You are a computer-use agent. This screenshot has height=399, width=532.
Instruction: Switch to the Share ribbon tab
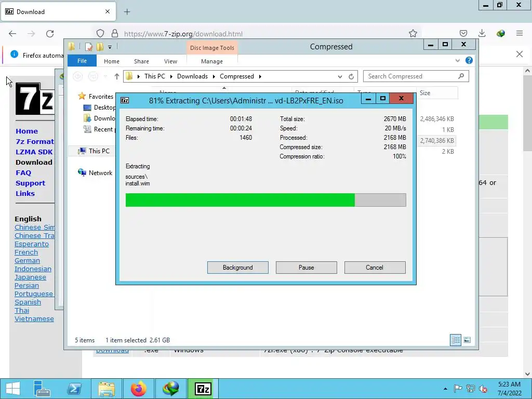(x=141, y=61)
